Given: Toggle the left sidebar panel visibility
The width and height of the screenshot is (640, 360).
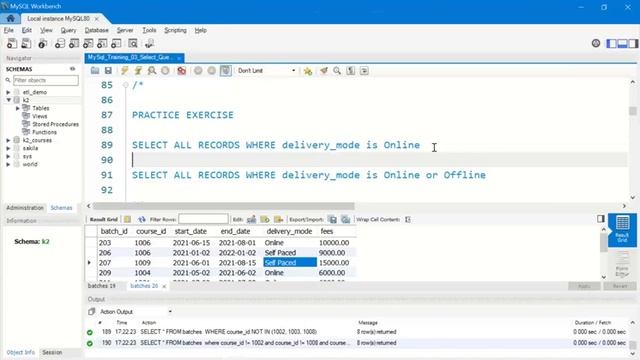Looking at the screenshot, I should (611, 43).
